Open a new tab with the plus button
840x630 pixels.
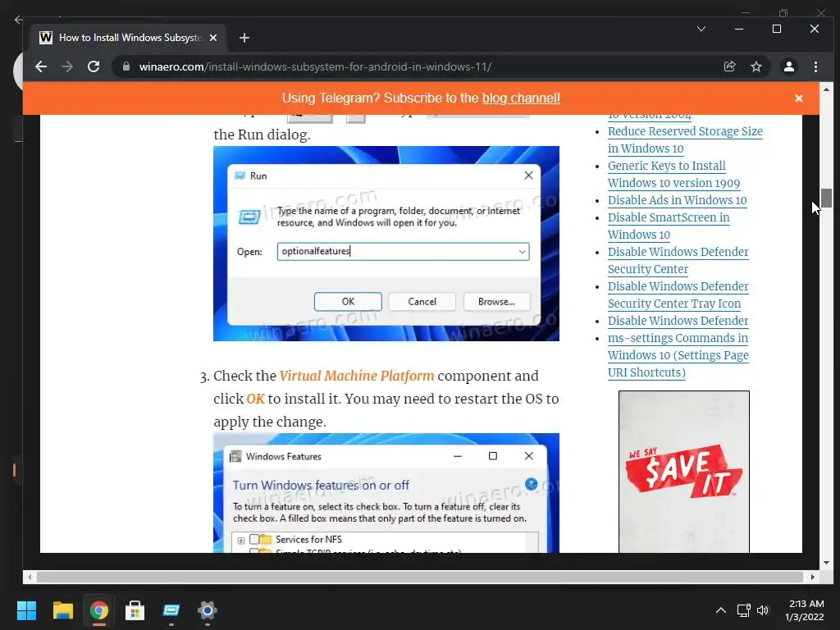click(244, 38)
